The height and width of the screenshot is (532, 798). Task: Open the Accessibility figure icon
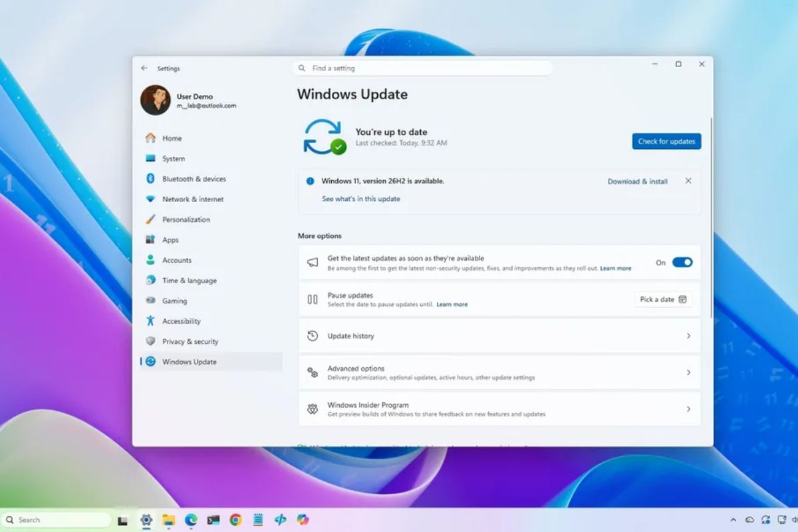(x=150, y=321)
